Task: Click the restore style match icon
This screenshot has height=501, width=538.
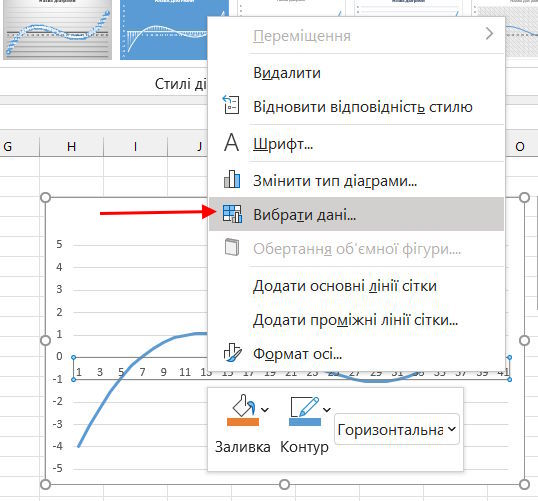Action: tap(231, 104)
